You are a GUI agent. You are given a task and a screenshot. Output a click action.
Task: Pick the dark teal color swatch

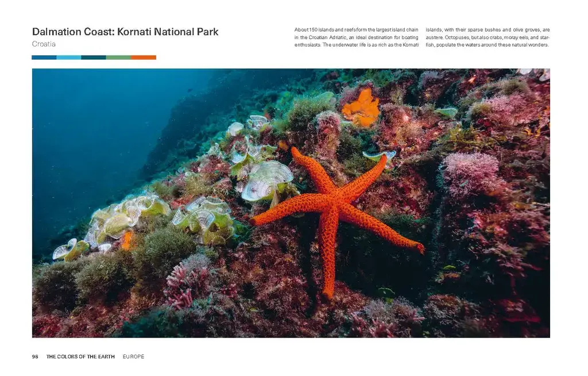[94, 57]
